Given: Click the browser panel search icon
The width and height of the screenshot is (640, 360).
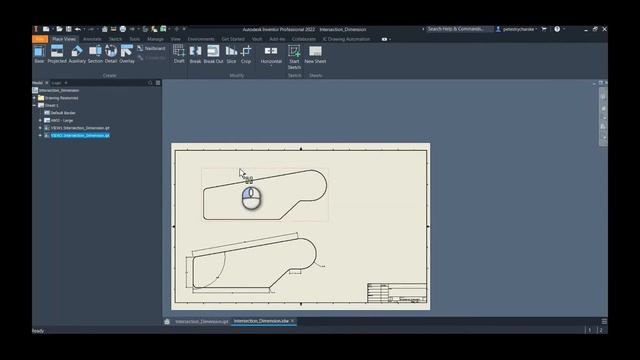Looking at the screenshot, I should click(x=150, y=83).
